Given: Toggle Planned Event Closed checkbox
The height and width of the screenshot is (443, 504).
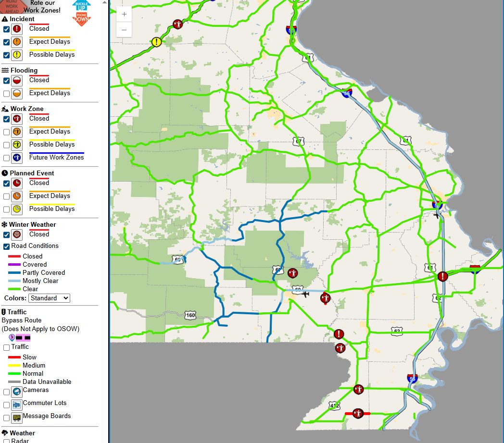Looking at the screenshot, I should click(x=6, y=184).
